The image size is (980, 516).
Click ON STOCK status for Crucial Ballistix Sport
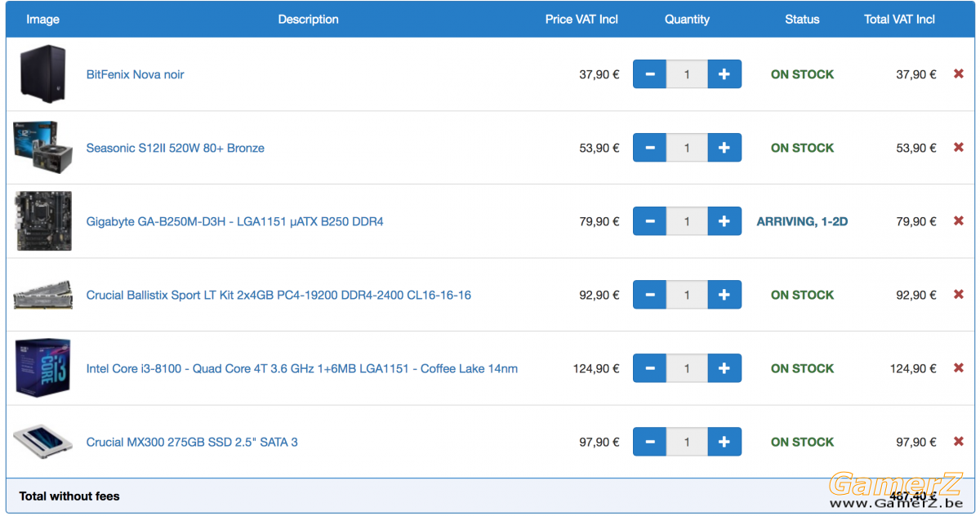(802, 295)
